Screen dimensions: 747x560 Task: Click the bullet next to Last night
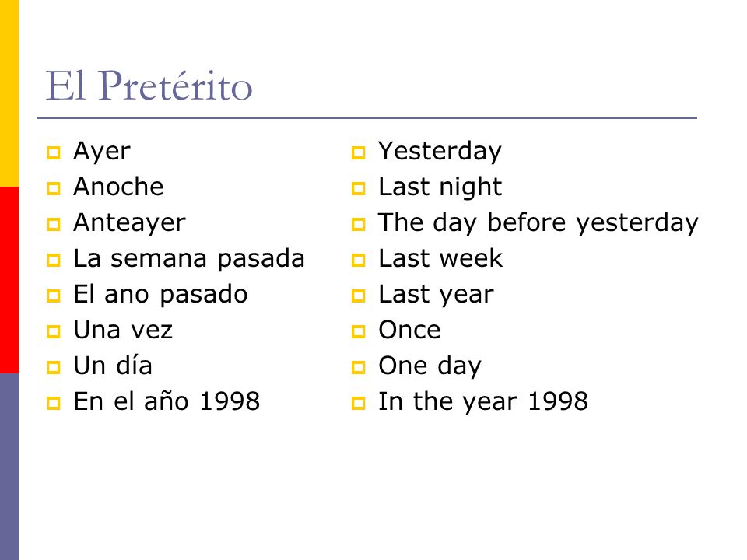click(x=358, y=188)
